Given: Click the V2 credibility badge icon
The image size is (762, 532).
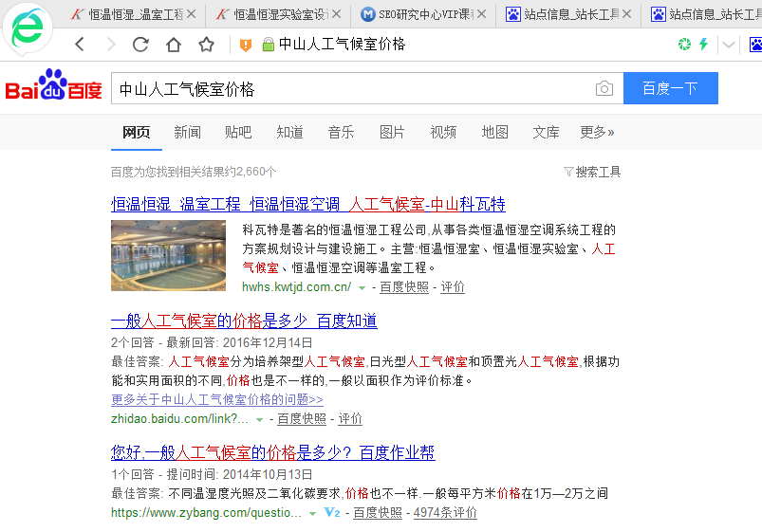Looking at the screenshot, I should (x=332, y=512).
